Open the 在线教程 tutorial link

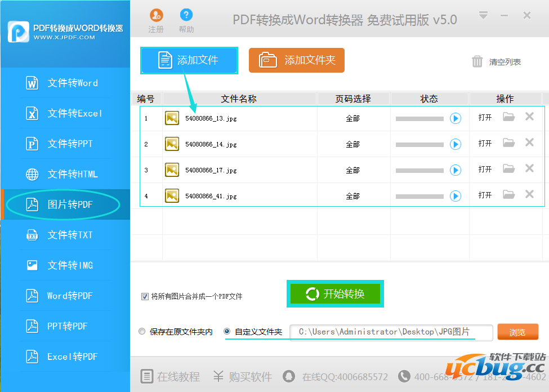click(170, 377)
